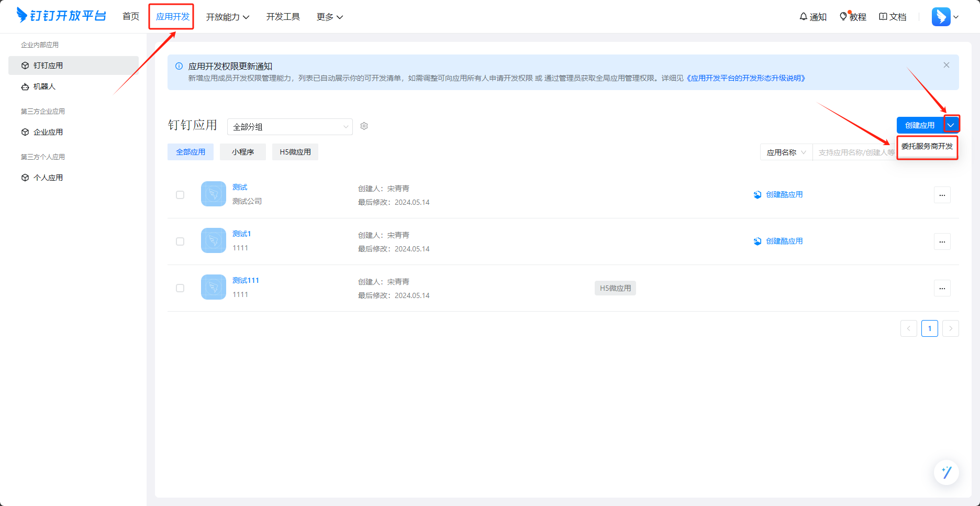Viewport: 980px width, 506px height.
Task: Open the user avatar account menu
Action: [945, 17]
